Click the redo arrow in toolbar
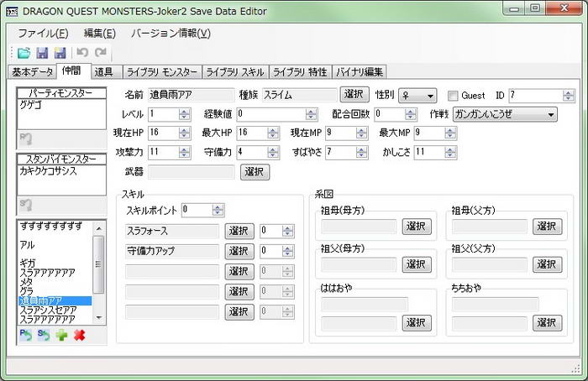The width and height of the screenshot is (588, 381). point(101,53)
